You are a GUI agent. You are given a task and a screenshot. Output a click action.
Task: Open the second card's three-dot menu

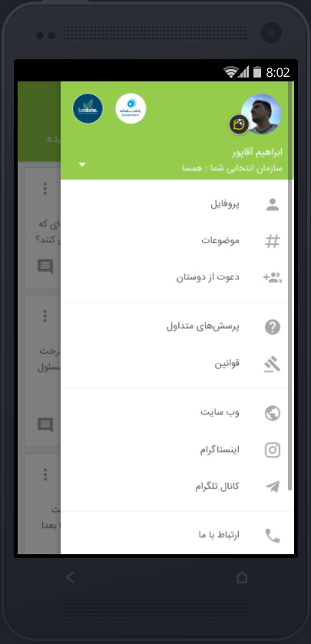[45, 315]
